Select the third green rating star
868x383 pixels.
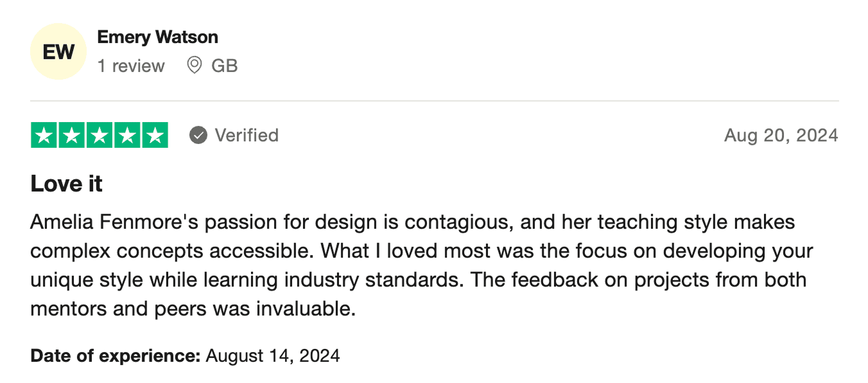click(x=100, y=135)
